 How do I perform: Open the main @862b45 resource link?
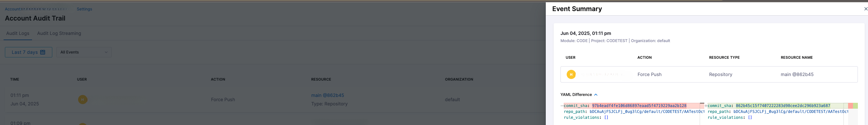tap(327, 95)
